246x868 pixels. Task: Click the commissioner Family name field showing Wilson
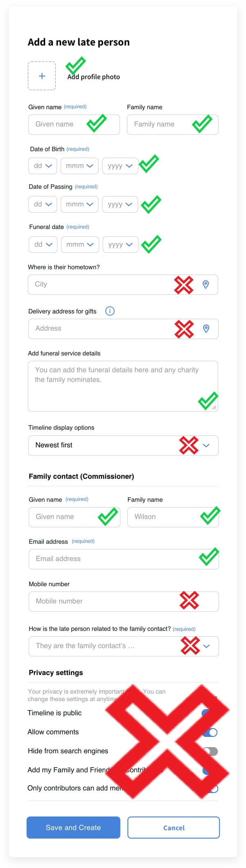tap(164, 517)
